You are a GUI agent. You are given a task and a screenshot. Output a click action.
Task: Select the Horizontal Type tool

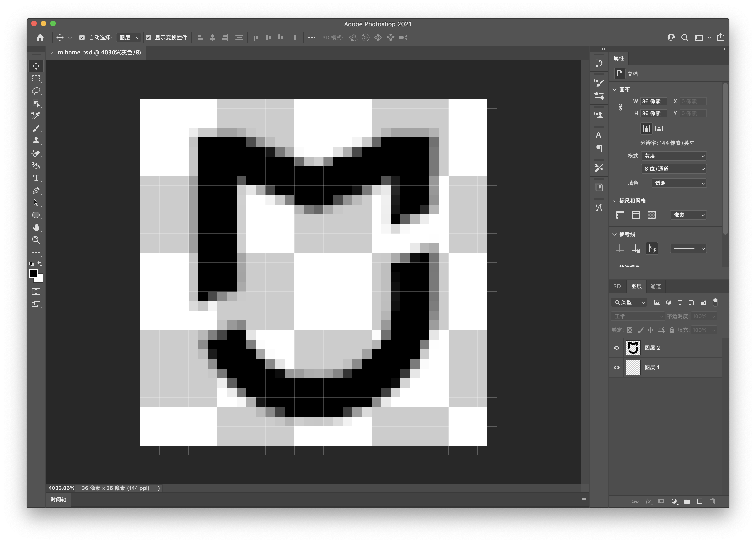36,178
